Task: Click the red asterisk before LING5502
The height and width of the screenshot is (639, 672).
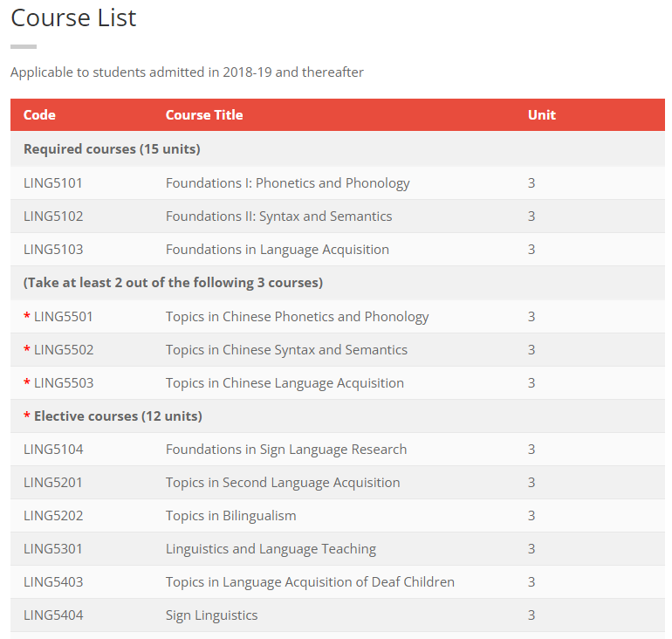Action: pyautogui.click(x=27, y=350)
